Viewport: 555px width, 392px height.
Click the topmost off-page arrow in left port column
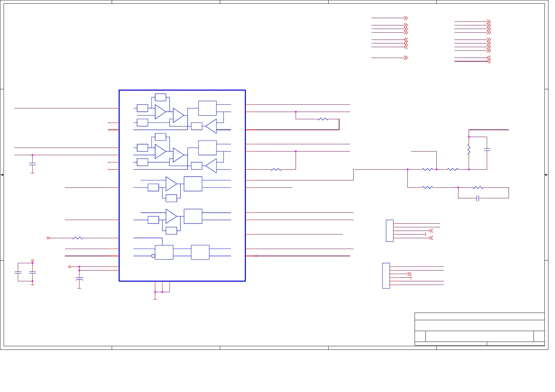[406, 18]
